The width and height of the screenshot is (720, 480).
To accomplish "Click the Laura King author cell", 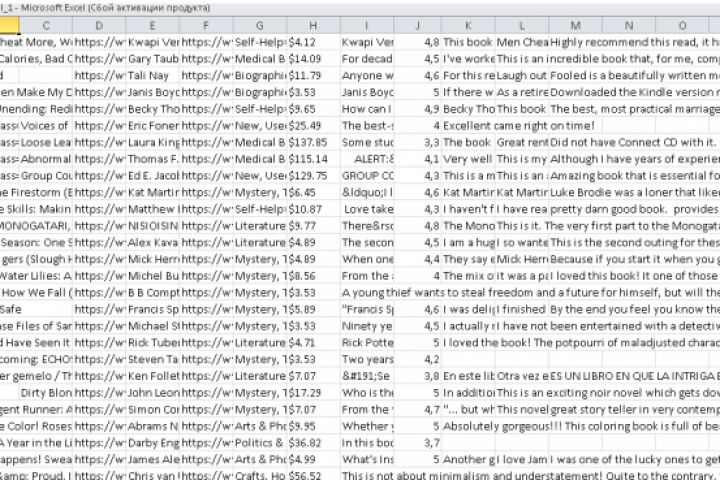I will (152, 142).
